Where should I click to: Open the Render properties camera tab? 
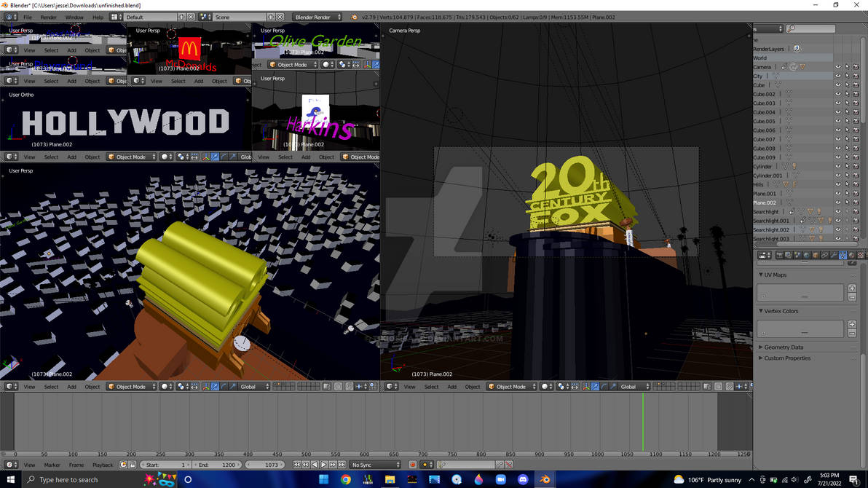(779, 256)
